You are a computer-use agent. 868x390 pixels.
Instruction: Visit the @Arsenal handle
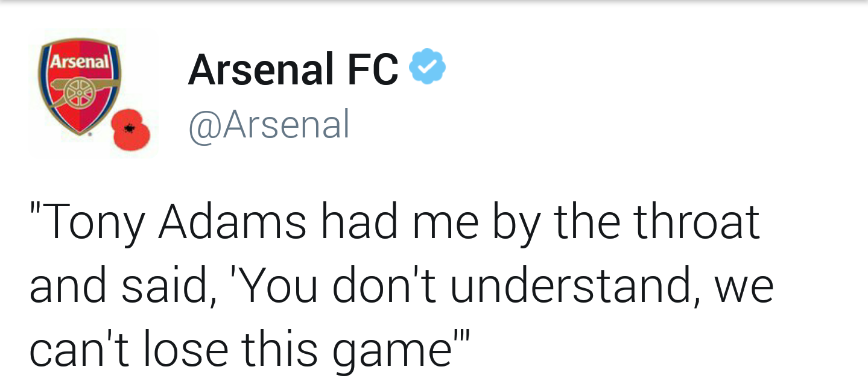click(x=269, y=125)
